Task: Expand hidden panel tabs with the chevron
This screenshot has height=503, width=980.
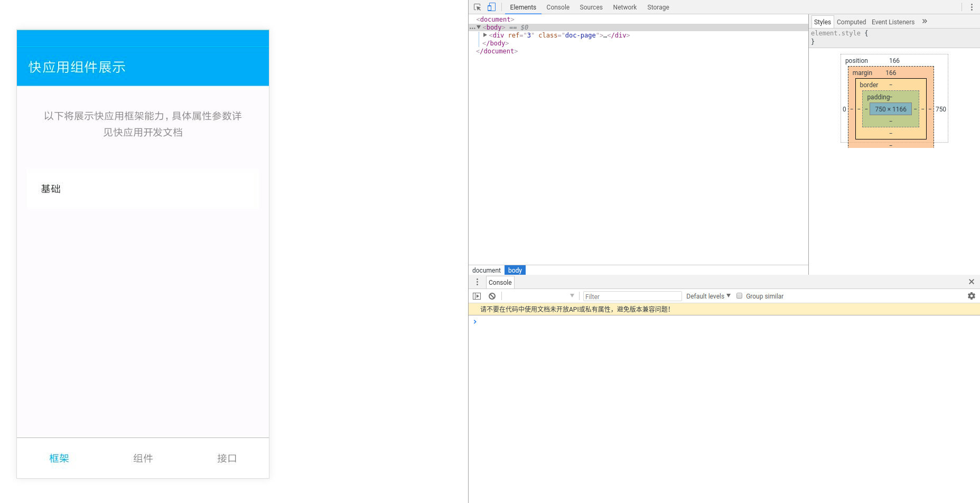Action: click(x=925, y=21)
